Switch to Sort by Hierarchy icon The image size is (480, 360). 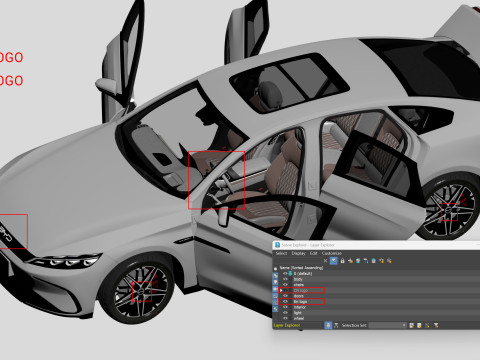[x=336, y=325]
